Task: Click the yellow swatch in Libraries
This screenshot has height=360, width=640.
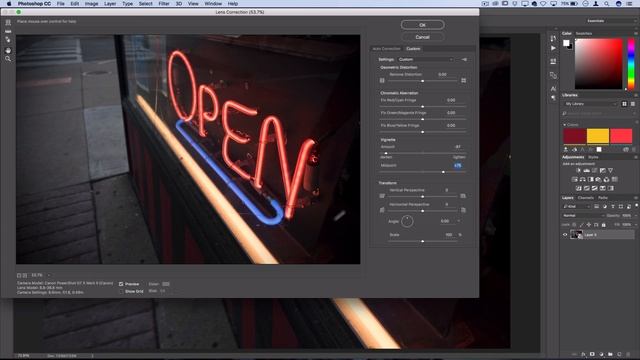Action: 598,136
